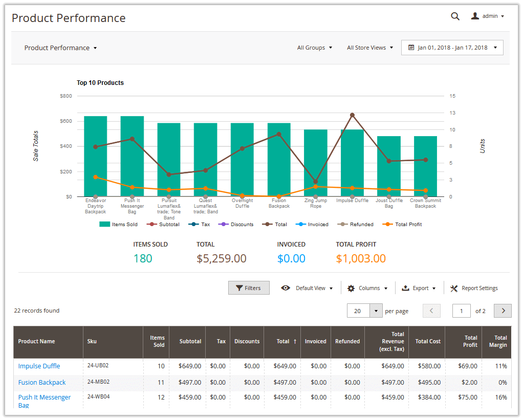This screenshot has height=420, width=523.
Task: Toggle Items Sold legend series
Action: click(118, 225)
